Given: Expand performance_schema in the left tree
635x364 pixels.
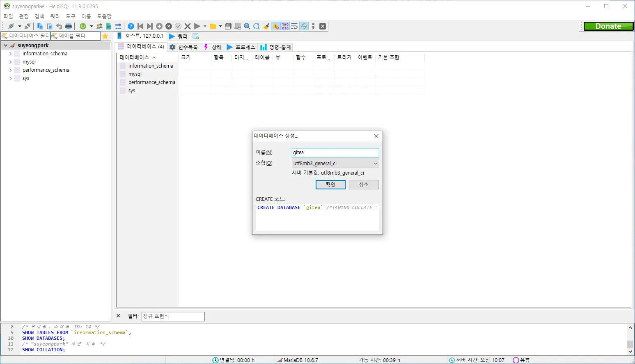Looking at the screenshot, I should tap(10, 70).
